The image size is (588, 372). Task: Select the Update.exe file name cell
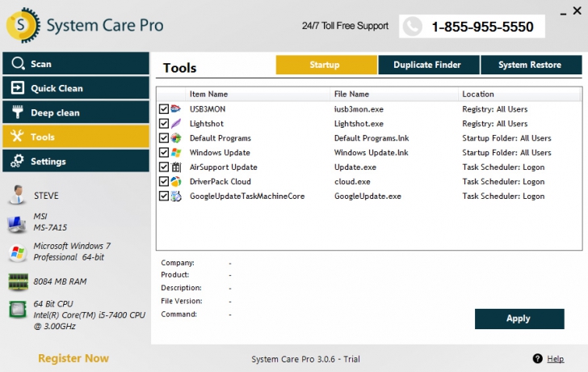[355, 167]
